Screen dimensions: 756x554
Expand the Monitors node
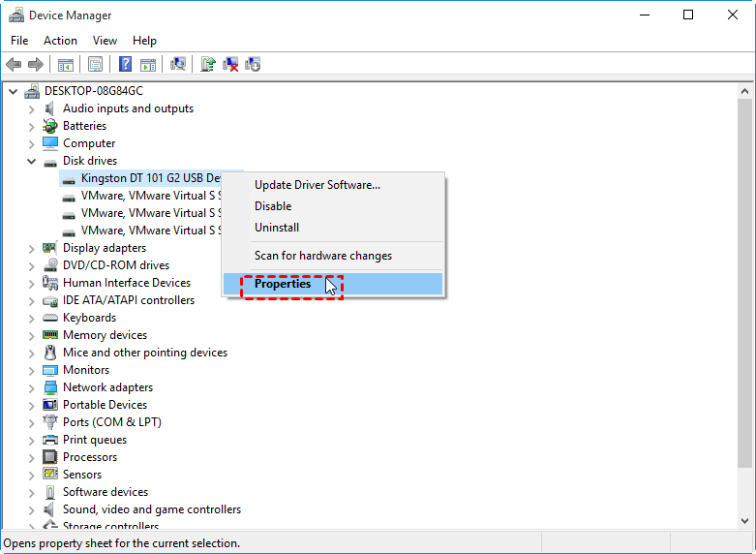pos(31,371)
